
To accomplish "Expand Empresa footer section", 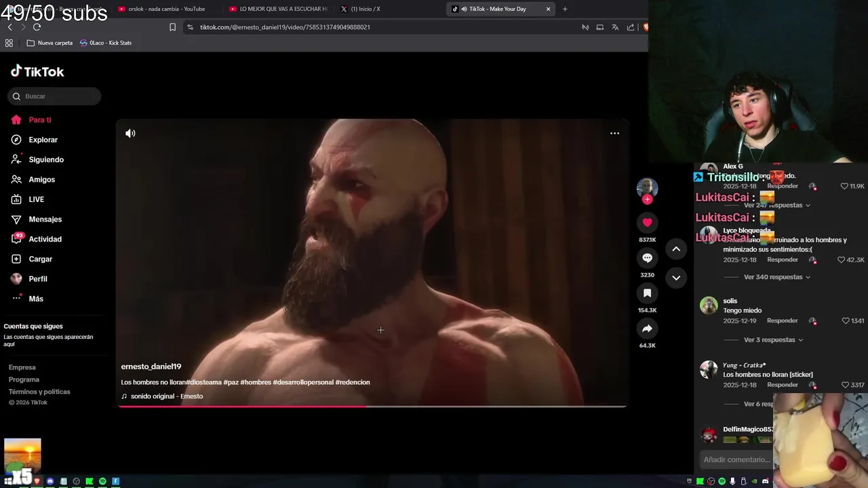I will pos(22,367).
